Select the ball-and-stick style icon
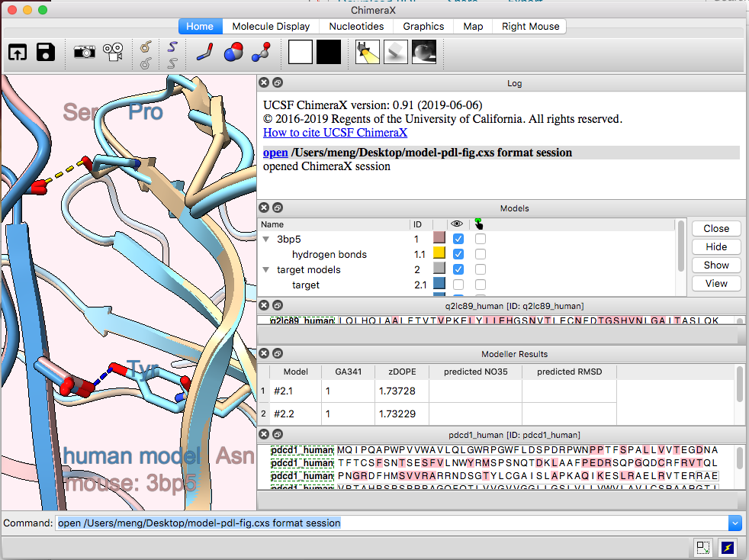 tap(262, 52)
